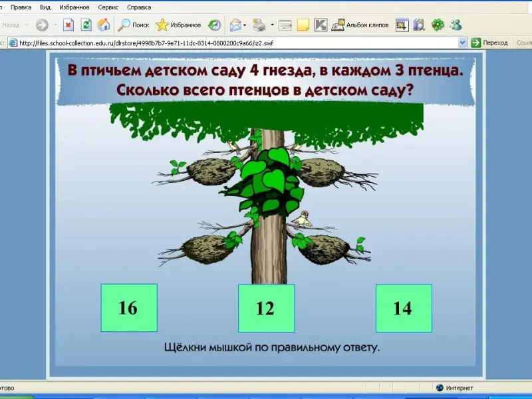The height and width of the screenshot is (399, 532).
Task: Expand the address bar dropdown
Action: 462,43
